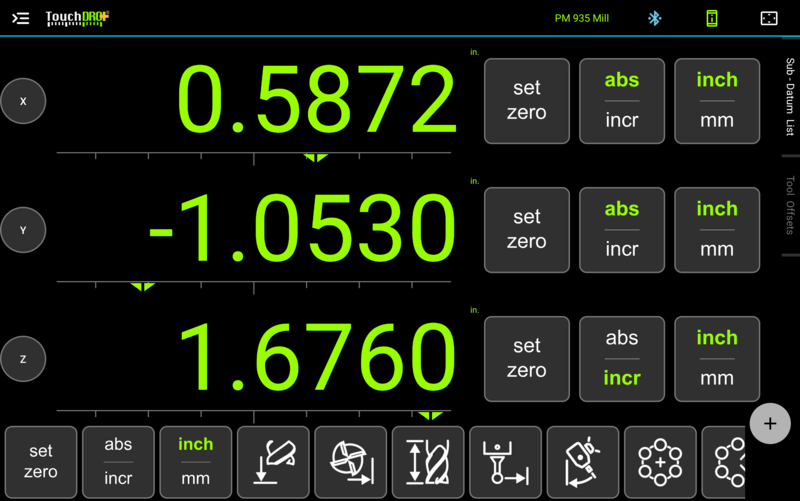
Task: Toggle inch/mm units for Y axis
Action: 717,230
